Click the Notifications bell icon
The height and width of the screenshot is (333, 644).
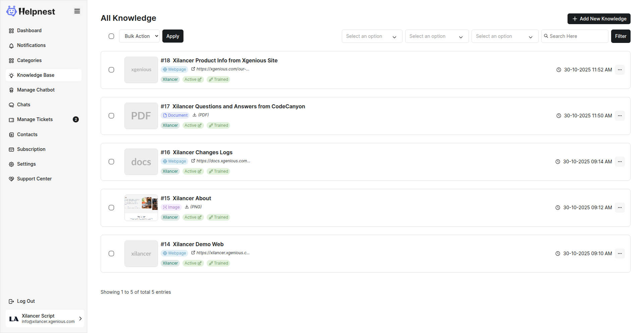coord(11,46)
